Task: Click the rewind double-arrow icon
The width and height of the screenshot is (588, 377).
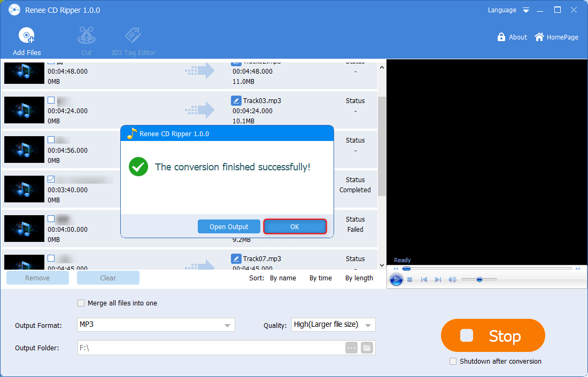Action: coord(396,269)
